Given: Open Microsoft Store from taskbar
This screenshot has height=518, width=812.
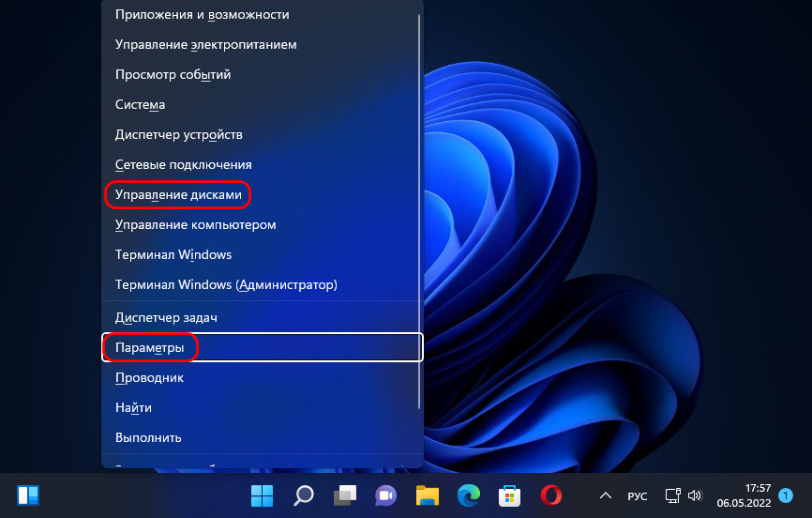Looking at the screenshot, I should (510, 495).
